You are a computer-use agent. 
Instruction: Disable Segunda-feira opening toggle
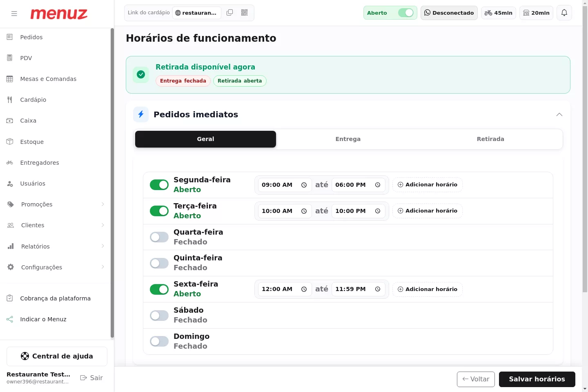159,185
